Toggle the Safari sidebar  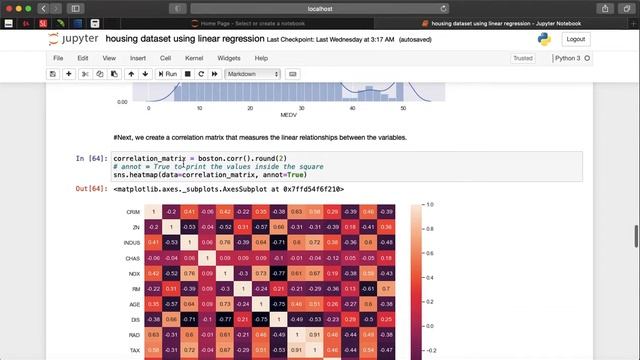coord(76,9)
